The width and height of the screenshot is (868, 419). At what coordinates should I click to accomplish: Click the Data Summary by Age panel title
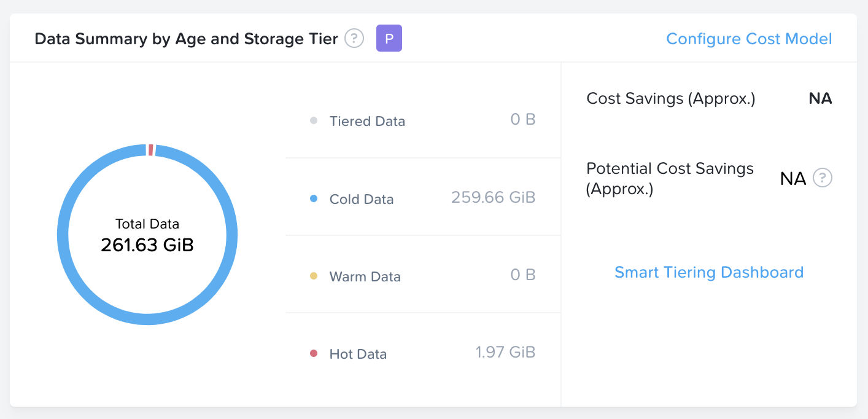click(x=186, y=39)
